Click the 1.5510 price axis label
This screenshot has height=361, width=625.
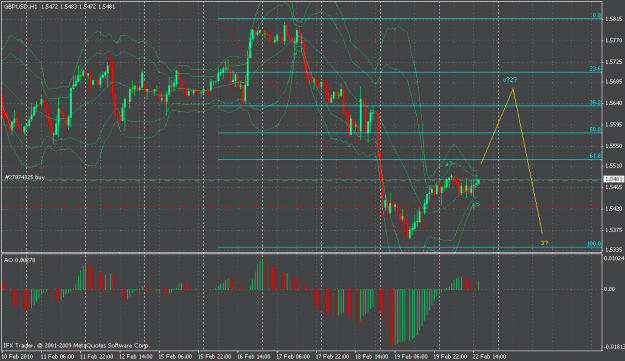[x=613, y=165]
